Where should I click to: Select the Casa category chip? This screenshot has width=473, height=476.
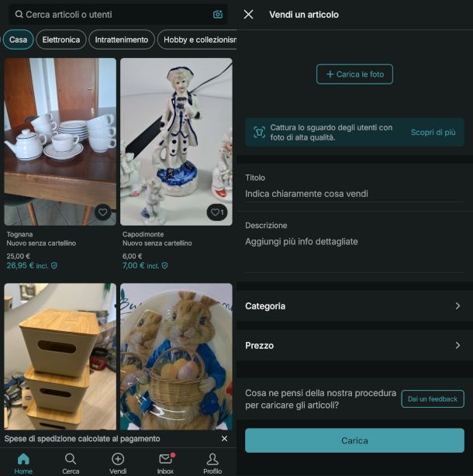[x=18, y=40]
